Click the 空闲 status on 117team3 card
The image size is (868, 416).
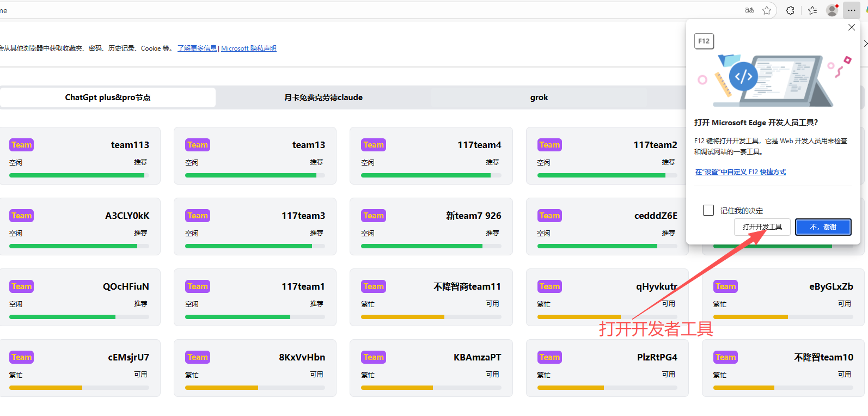[x=192, y=234]
